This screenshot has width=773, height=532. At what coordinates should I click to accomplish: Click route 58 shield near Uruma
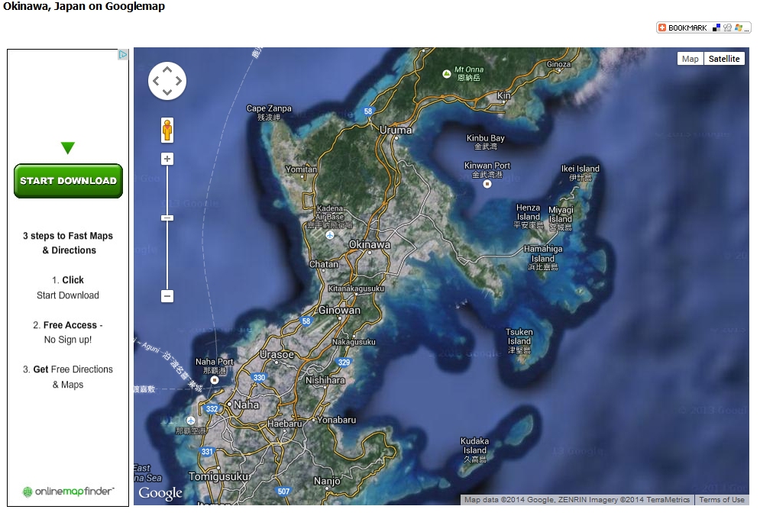[368, 111]
